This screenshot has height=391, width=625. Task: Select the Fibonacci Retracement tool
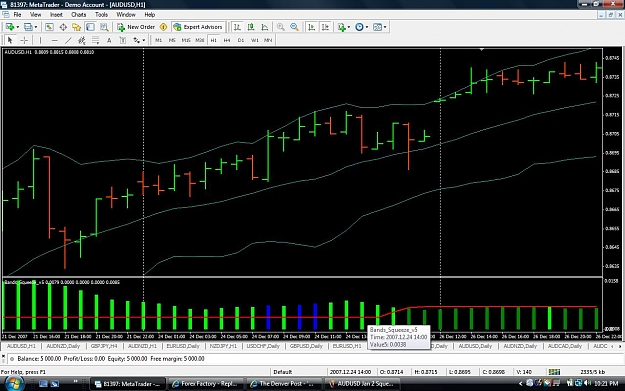tap(95, 40)
